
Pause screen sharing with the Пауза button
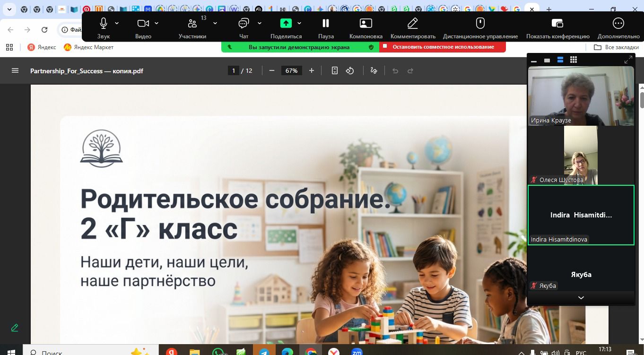325,24
